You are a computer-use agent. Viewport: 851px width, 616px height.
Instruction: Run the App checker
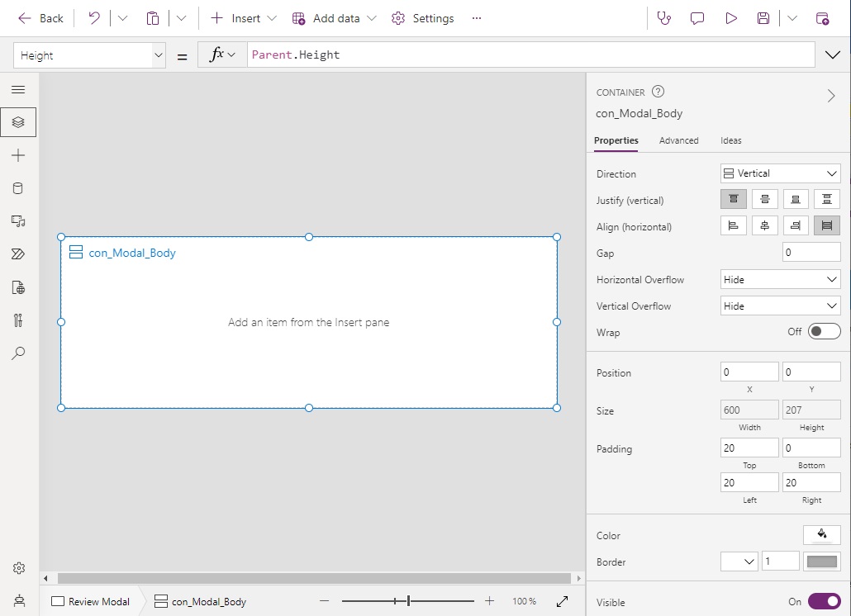coord(663,17)
